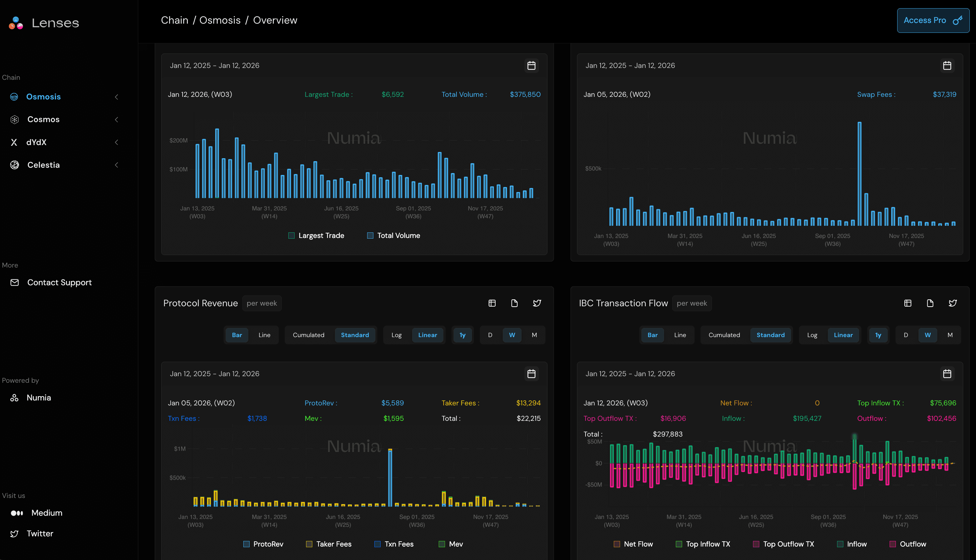Switch Protocol Revenue chart to Line mode

point(264,335)
